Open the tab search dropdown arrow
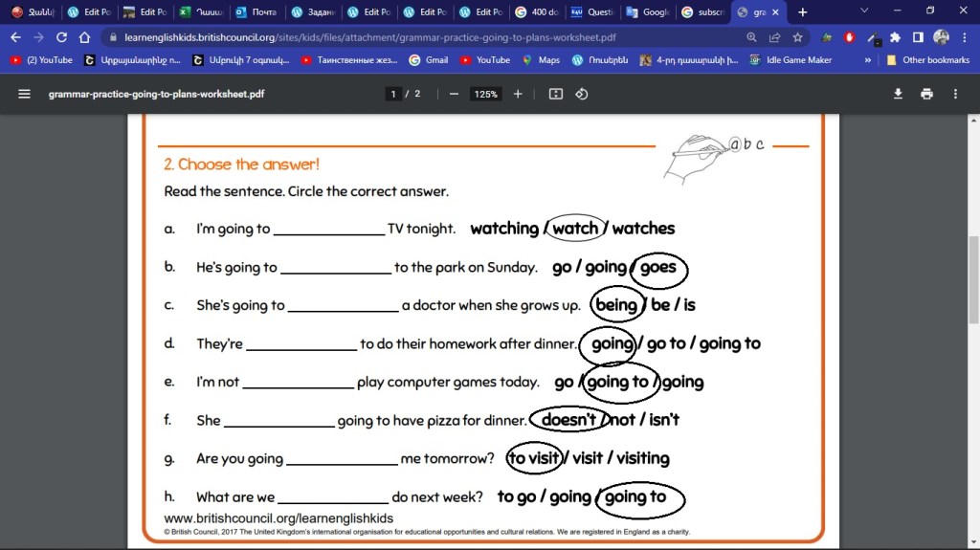Screen dimensions: 980x550 click(x=864, y=11)
